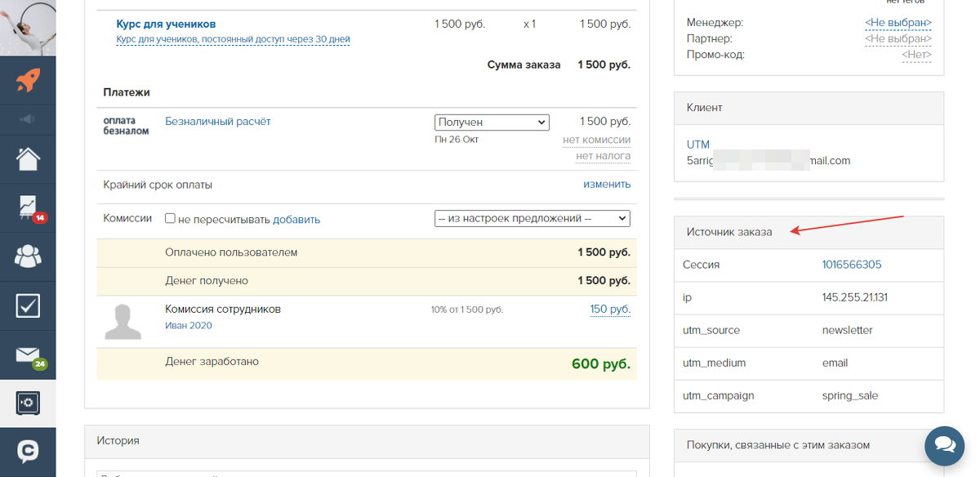Click the megaphone icon in sidebar

tap(28, 119)
